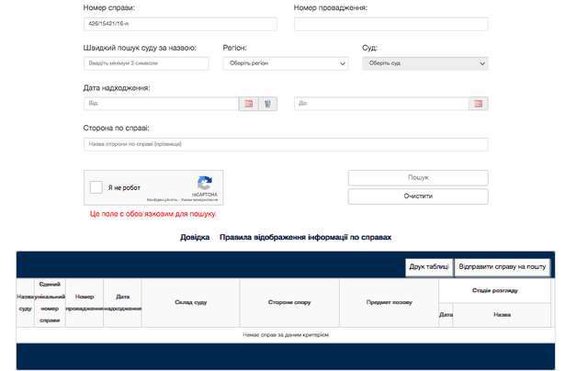Click the "До" end date field
The image size is (588, 371).
[x=381, y=104]
